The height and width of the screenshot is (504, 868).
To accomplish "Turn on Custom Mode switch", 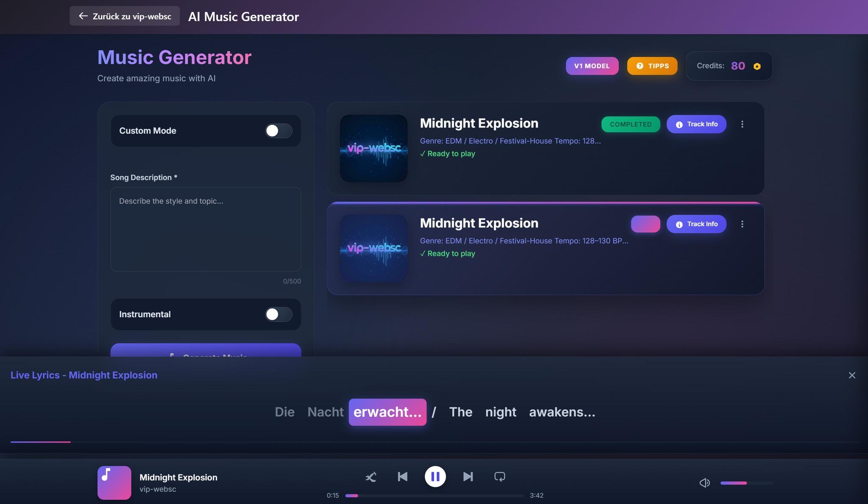I will [278, 131].
